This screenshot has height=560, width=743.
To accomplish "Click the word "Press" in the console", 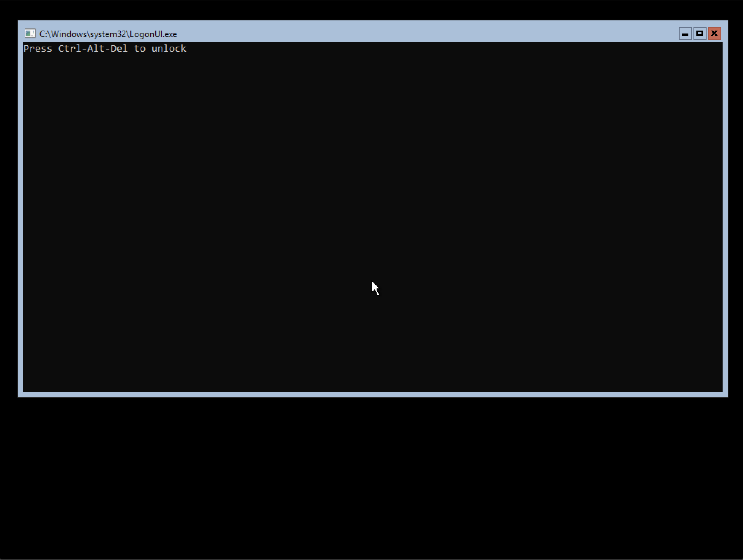I will point(38,49).
